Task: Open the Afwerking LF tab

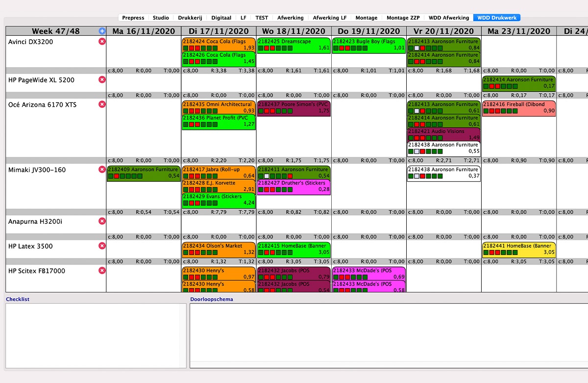Action: 330,18
